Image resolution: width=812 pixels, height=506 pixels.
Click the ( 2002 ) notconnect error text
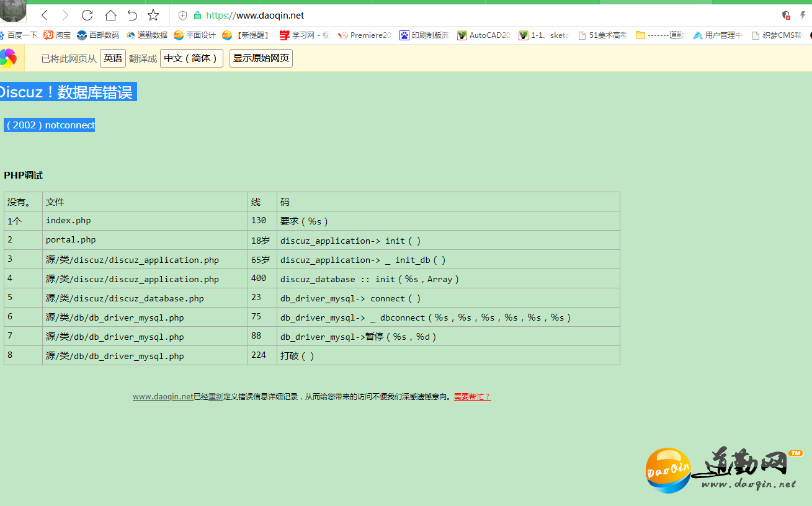point(50,125)
